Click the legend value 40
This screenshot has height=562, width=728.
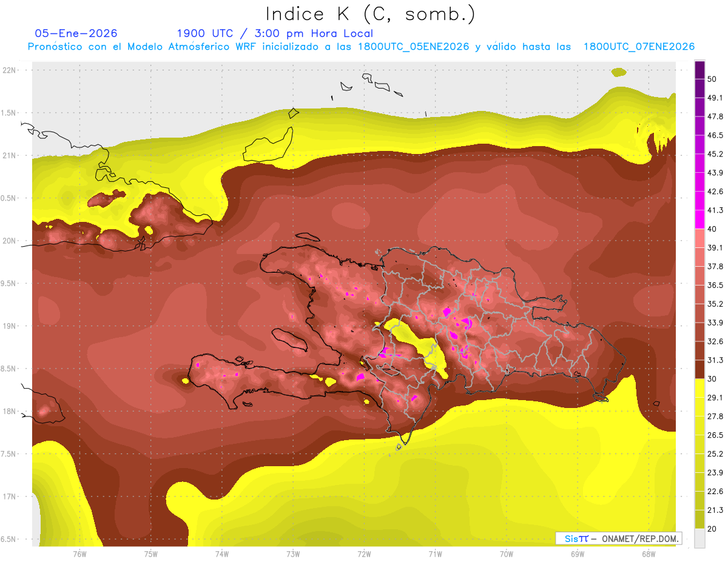[x=712, y=229]
